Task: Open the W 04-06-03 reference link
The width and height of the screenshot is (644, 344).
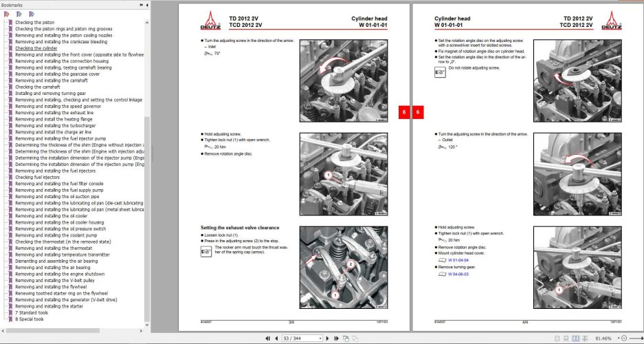Action: pyautogui.click(x=458, y=274)
